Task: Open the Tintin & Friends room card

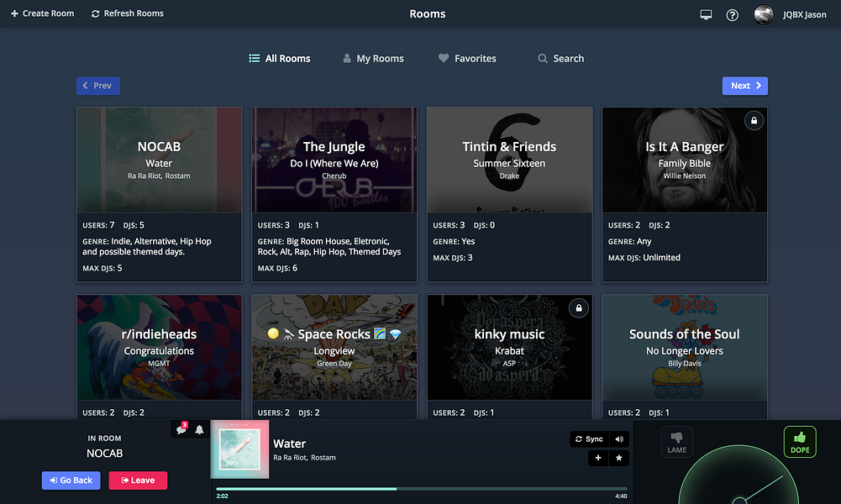Action: [x=509, y=194]
